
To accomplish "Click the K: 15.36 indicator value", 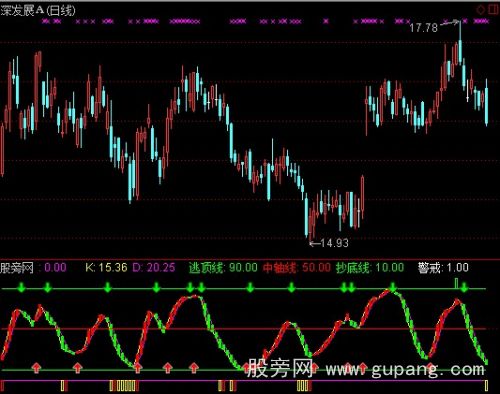I will 106,267.
